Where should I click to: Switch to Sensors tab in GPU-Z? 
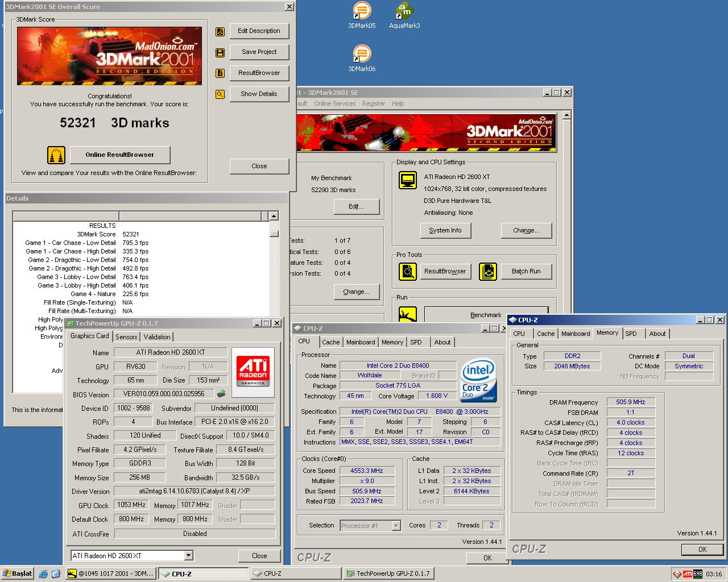coord(126,337)
